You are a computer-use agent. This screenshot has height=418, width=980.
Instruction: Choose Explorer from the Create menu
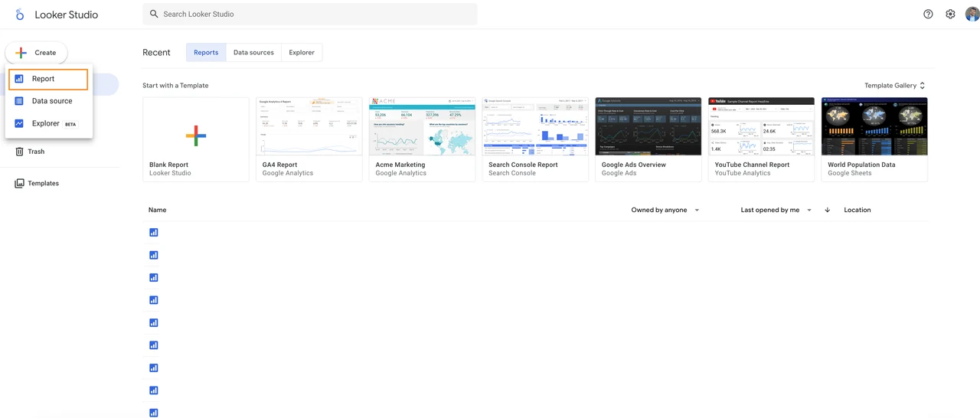(48, 123)
